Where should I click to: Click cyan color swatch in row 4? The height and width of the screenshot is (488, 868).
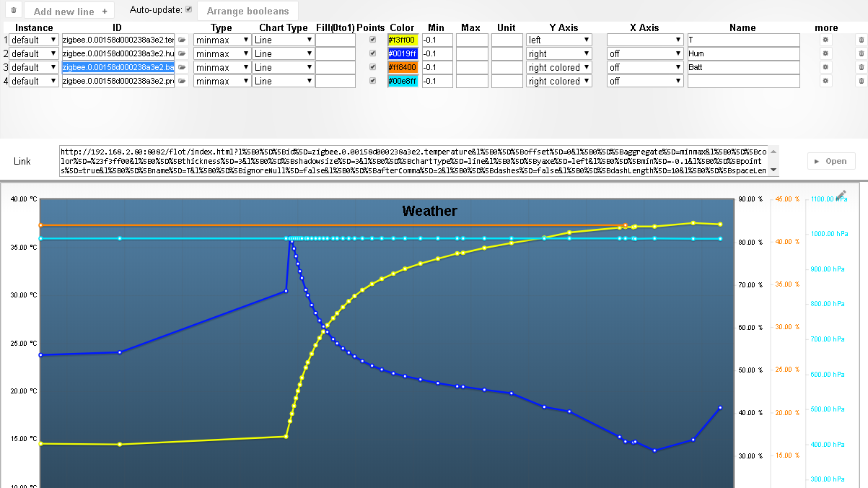pos(403,81)
